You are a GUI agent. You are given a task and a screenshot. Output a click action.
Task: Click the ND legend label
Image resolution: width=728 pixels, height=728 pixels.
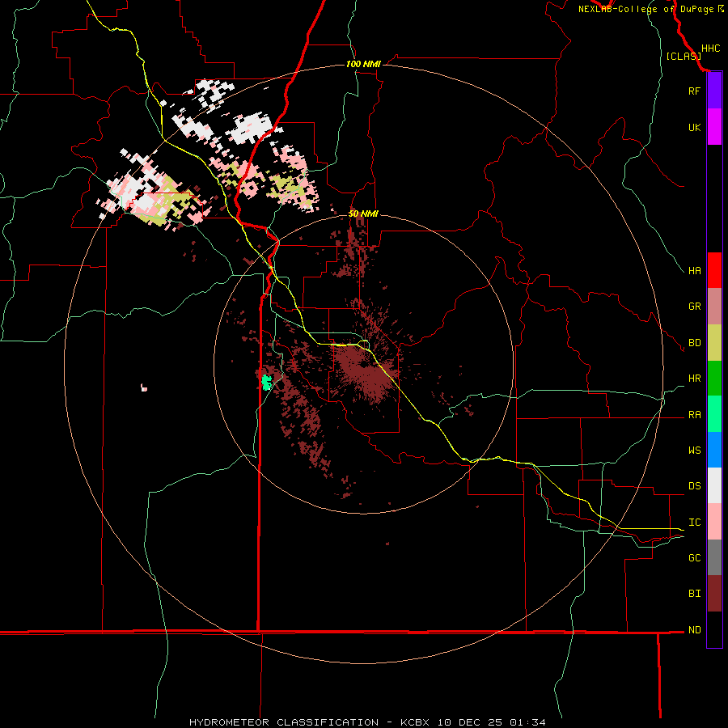[x=694, y=630]
